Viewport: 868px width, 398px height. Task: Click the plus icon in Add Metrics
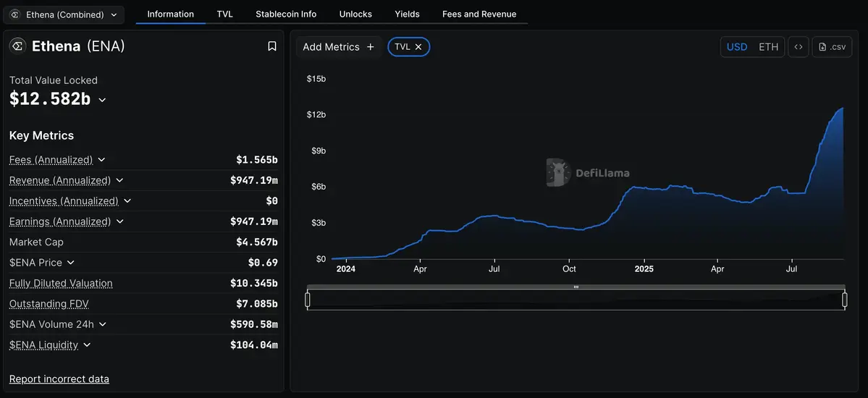[371, 47]
